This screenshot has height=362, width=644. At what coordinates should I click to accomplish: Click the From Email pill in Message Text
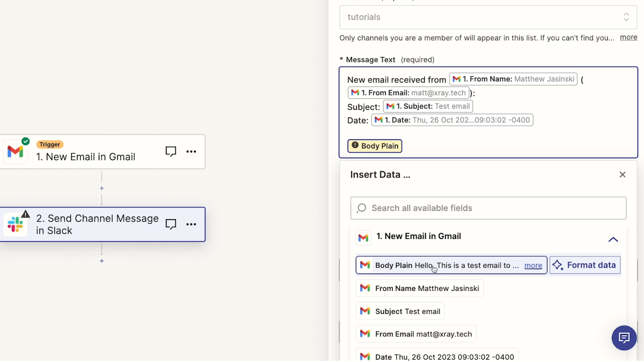tap(409, 93)
